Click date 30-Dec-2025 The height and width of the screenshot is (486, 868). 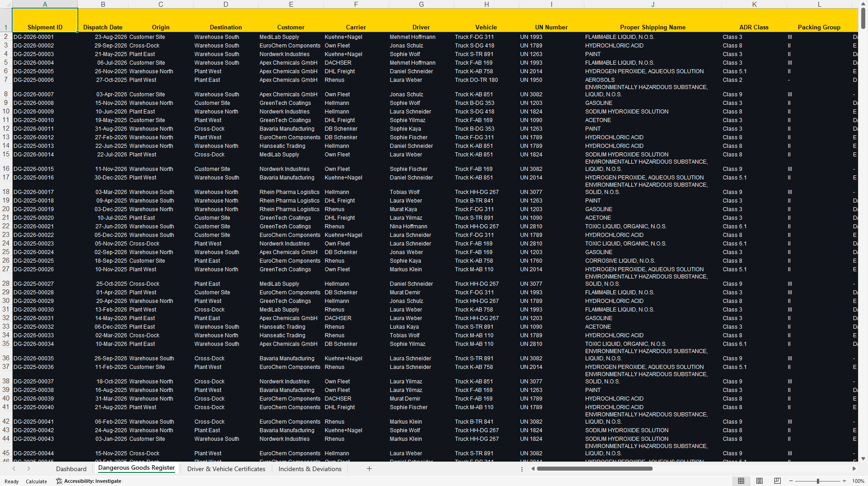point(103,177)
